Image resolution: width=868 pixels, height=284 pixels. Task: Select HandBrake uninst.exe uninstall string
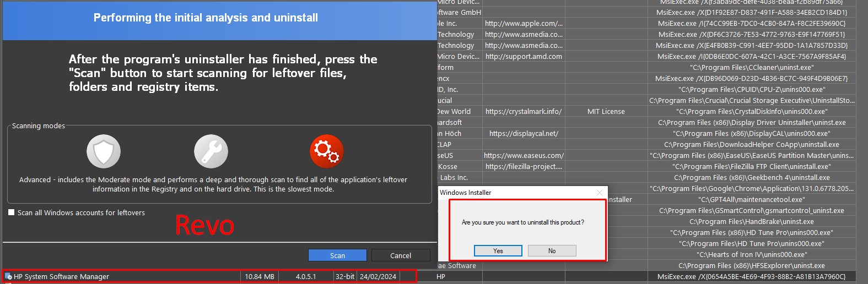coord(752,221)
